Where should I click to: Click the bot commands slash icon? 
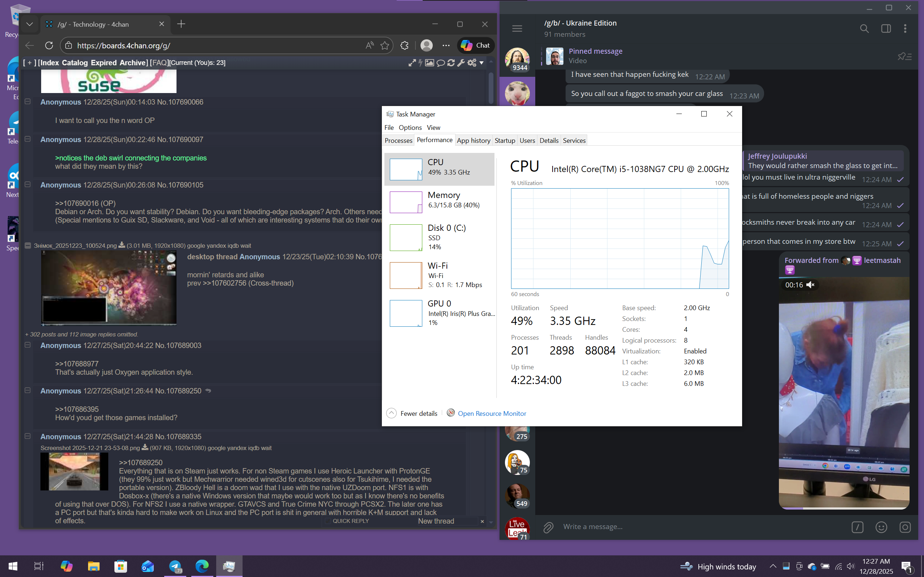click(857, 527)
